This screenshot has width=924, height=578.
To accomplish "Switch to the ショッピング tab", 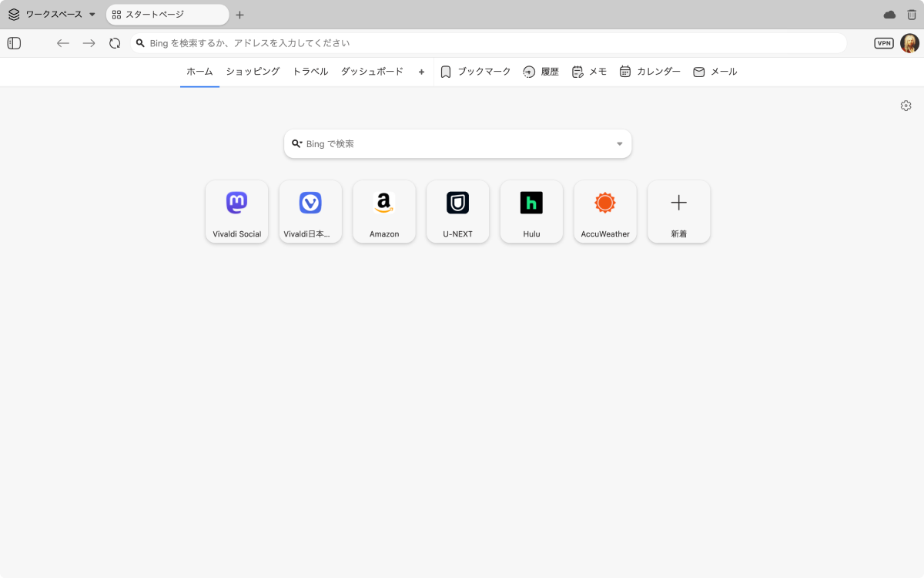I will coord(253,72).
